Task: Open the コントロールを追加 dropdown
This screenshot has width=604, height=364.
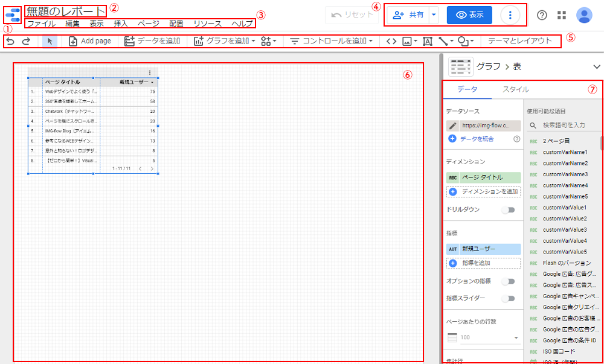Action: 330,41
